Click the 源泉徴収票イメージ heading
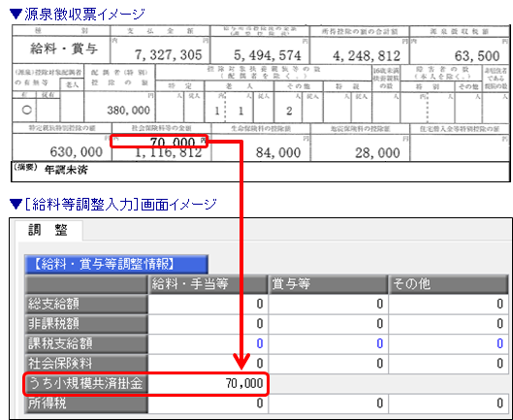Screen dimensions: 513x420 (x=78, y=15)
